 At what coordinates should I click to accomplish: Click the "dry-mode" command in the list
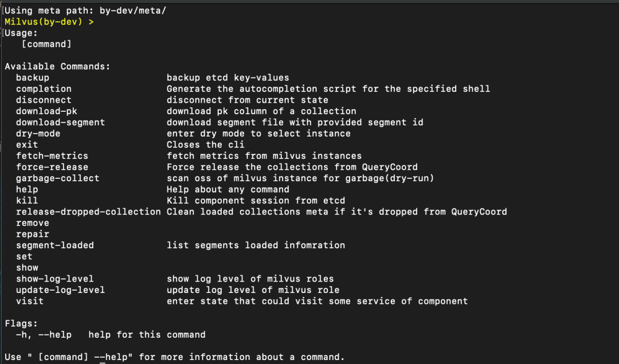[x=38, y=134]
